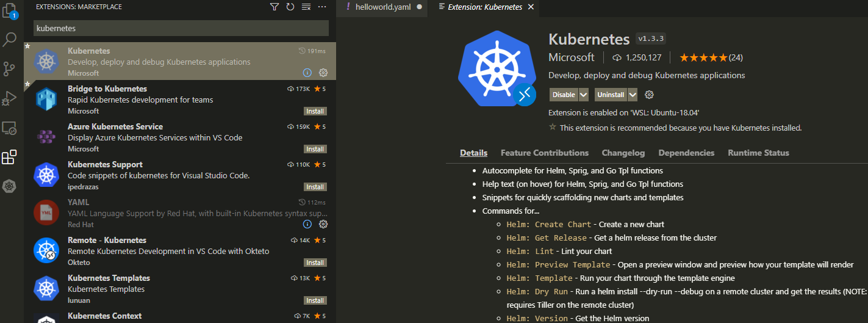Click the Microsoft publisher link in details
This screenshot has height=323, width=868.
pyautogui.click(x=571, y=57)
